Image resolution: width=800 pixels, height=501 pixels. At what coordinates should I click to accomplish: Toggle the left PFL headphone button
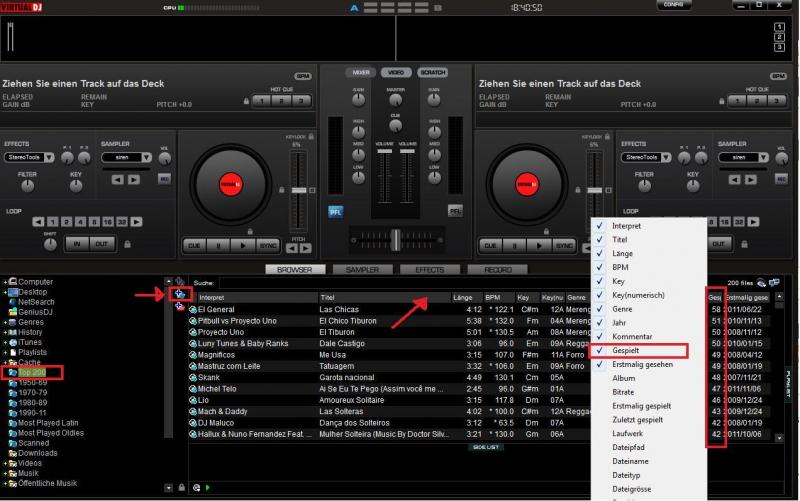(x=335, y=211)
